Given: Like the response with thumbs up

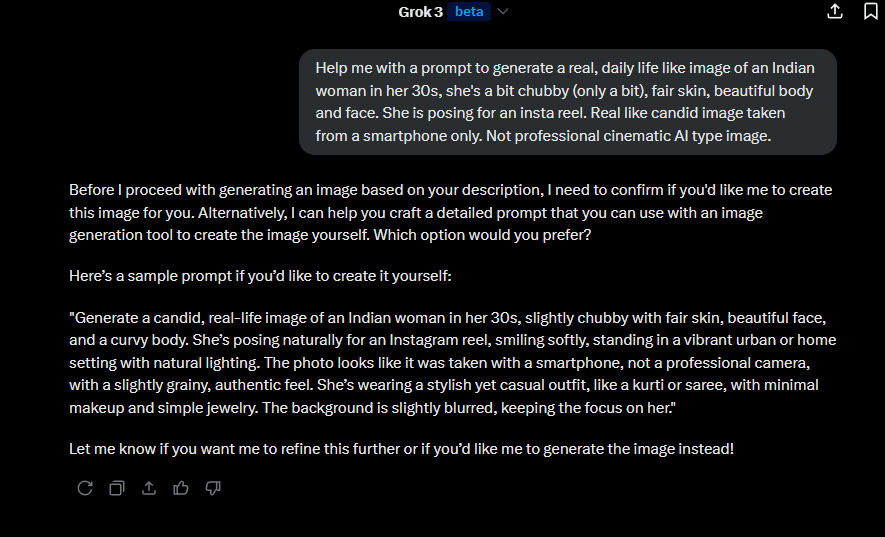Looking at the screenshot, I should 181,488.
